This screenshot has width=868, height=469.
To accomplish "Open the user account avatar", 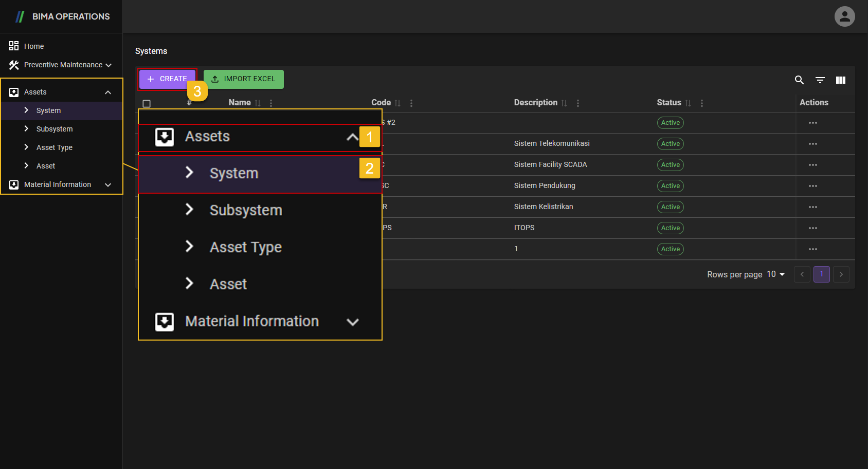I will pyautogui.click(x=844, y=16).
